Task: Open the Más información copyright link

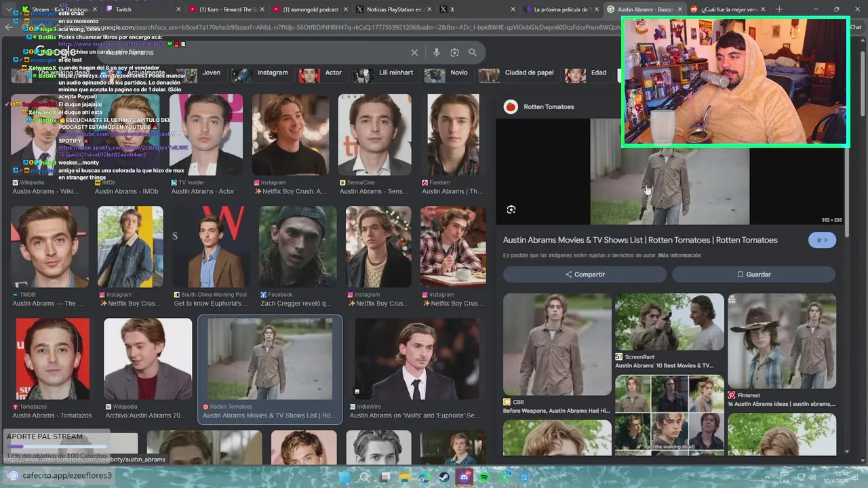Action: tap(679, 256)
